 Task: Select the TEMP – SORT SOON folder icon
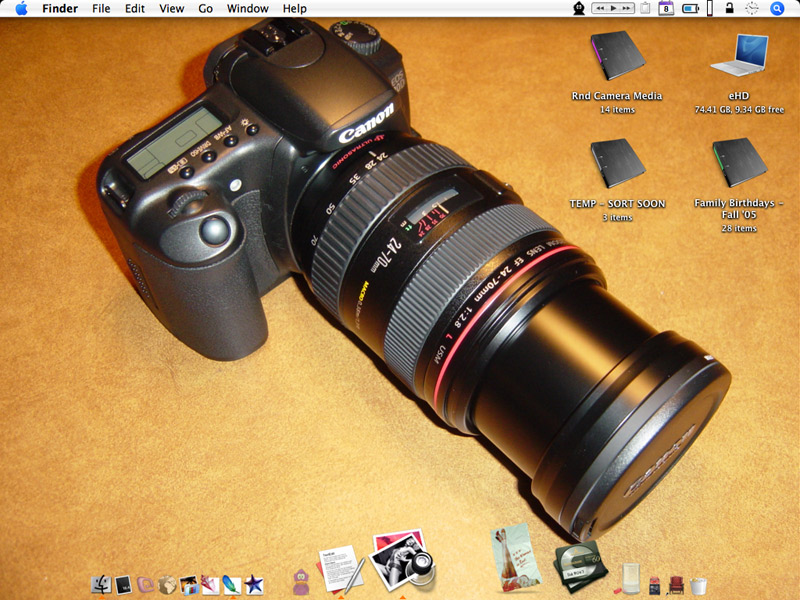(x=617, y=163)
